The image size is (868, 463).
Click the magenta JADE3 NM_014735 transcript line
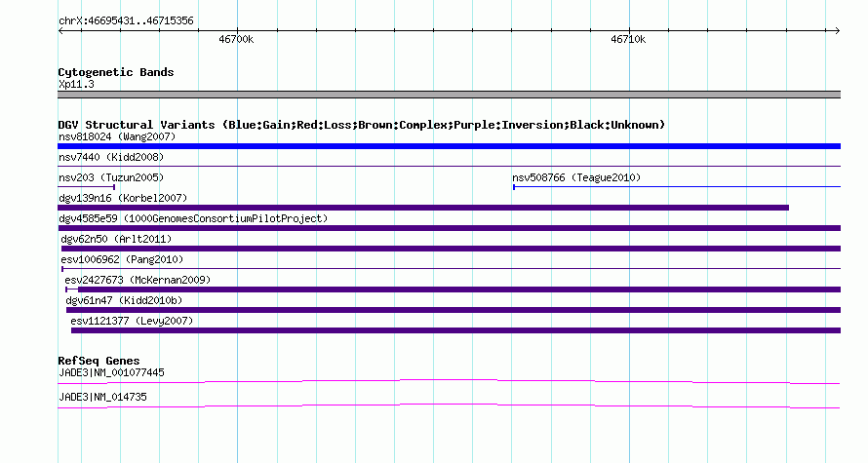pyautogui.click(x=449, y=405)
